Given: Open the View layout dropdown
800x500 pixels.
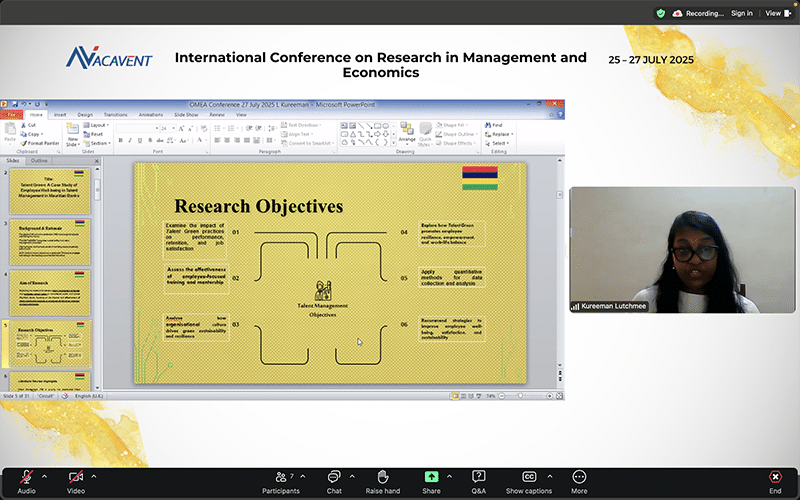Looking at the screenshot, I should tap(774, 13).
